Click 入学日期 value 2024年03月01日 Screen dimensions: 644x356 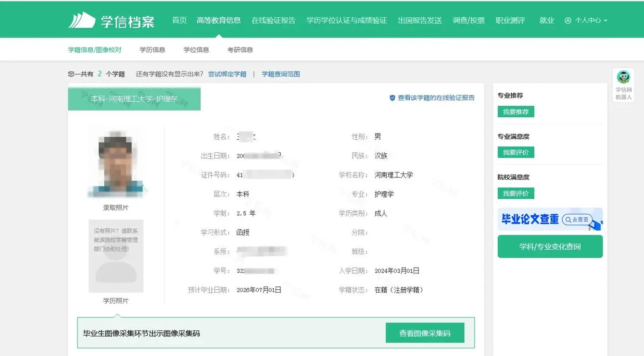coord(397,271)
